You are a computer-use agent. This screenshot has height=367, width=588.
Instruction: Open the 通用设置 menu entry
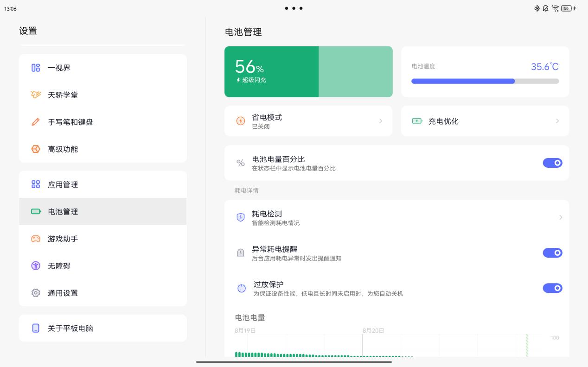click(63, 293)
